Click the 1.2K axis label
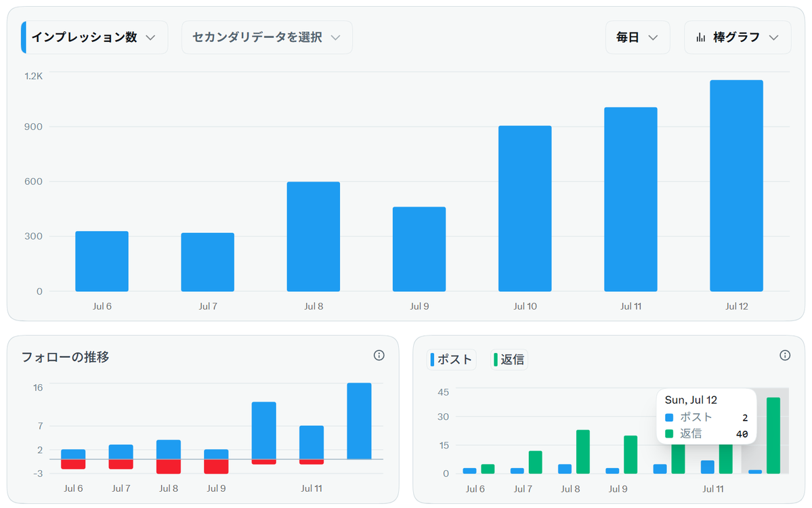Image resolution: width=812 pixels, height=508 pixels. (x=34, y=76)
